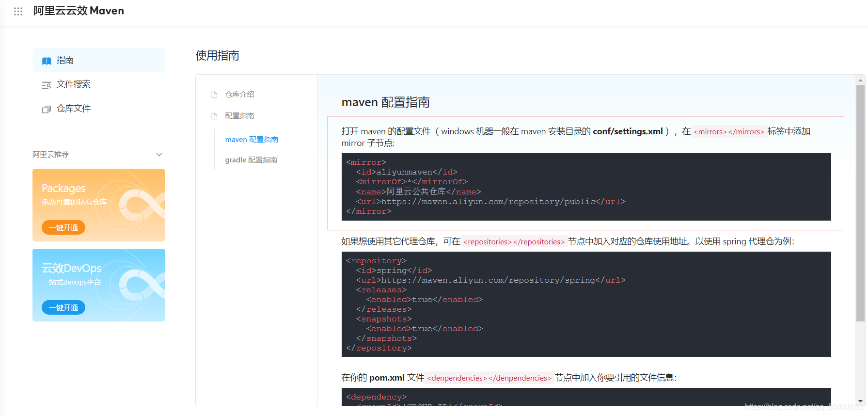Click the document icon beside 仓库介绍

click(x=214, y=95)
